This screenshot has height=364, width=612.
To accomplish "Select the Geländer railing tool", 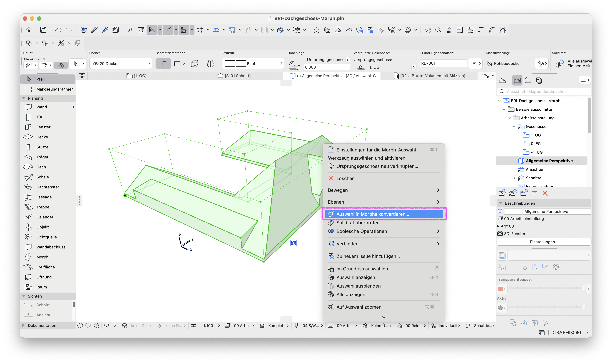I will tap(48, 217).
